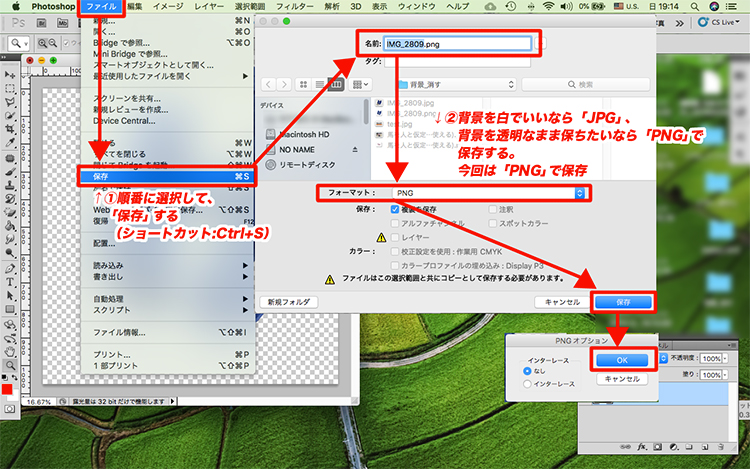This screenshot has height=469, width=750.
Task: Open the イメージ menu
Action: [x=168, y=7]
